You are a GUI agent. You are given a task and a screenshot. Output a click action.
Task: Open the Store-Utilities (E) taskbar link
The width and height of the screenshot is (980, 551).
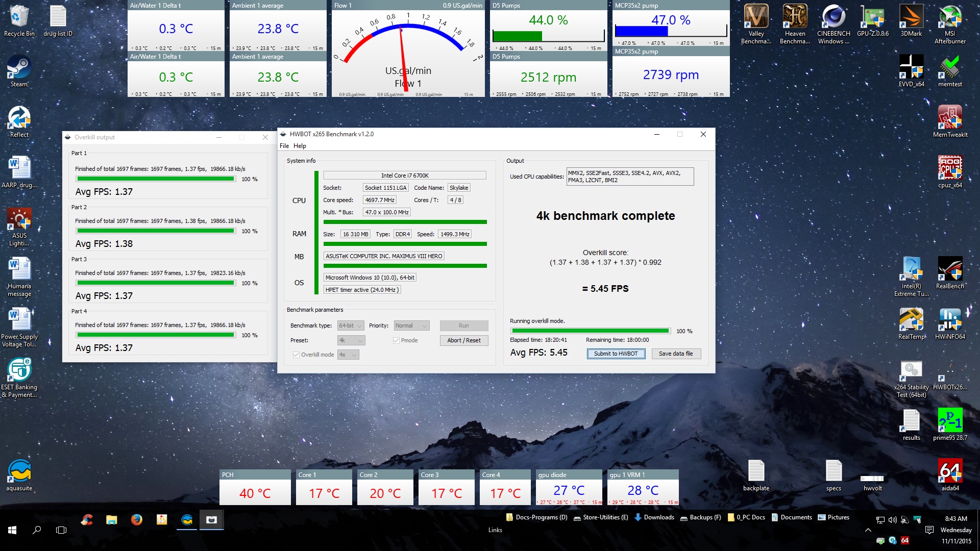[x=601, y=517]
